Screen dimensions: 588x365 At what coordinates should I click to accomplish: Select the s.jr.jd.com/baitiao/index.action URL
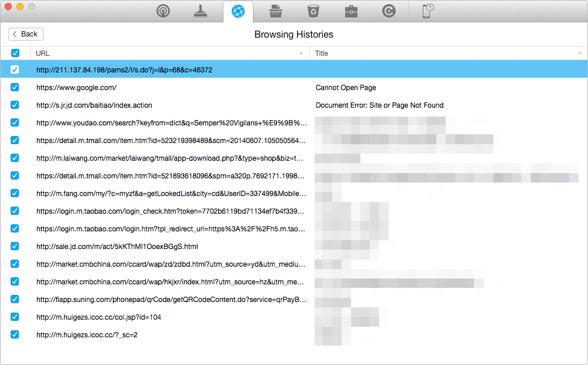[x=94, y=105]
